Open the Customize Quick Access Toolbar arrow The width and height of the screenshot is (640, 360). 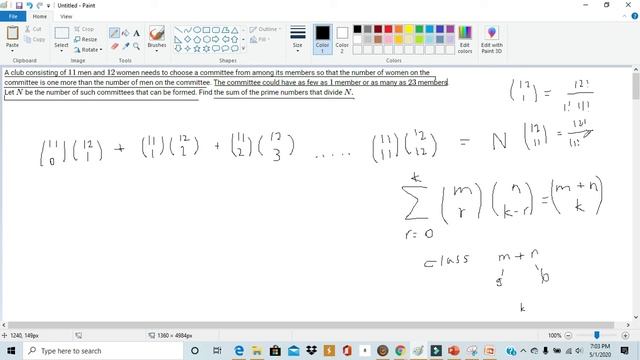pyautogui.click(x=49, y=6)
